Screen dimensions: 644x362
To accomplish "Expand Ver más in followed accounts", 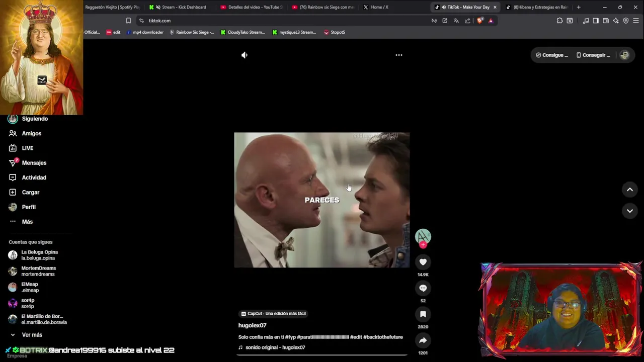I will point(26,335).
